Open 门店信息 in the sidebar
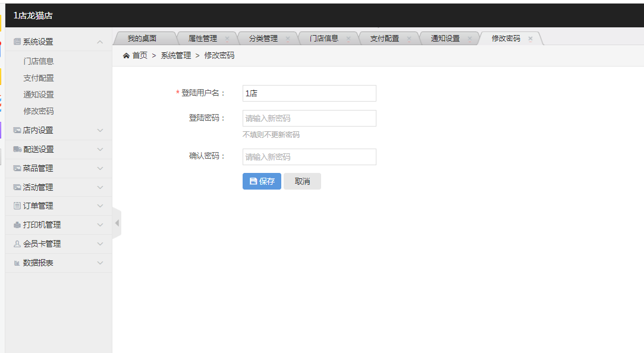 point(39,61)
